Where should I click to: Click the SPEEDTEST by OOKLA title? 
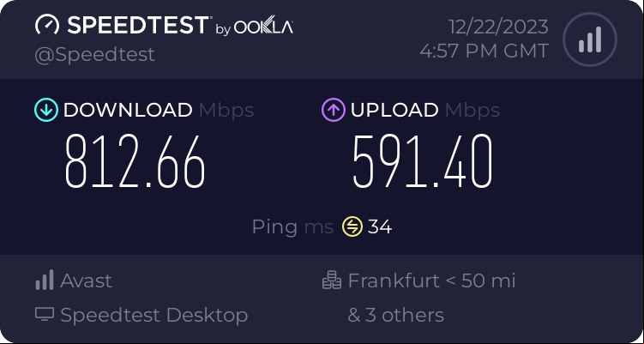click(x=180, y=26)
